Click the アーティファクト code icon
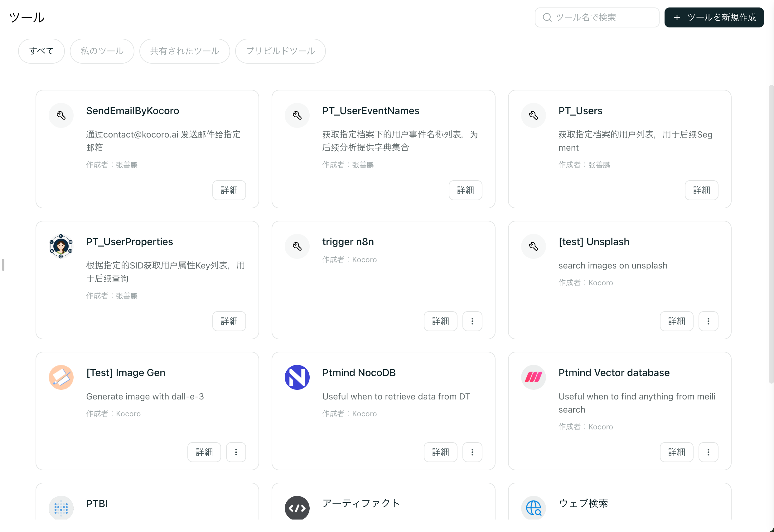Viewport: 774px width, 532px height. pyautogui.click(x=297, y=508)
